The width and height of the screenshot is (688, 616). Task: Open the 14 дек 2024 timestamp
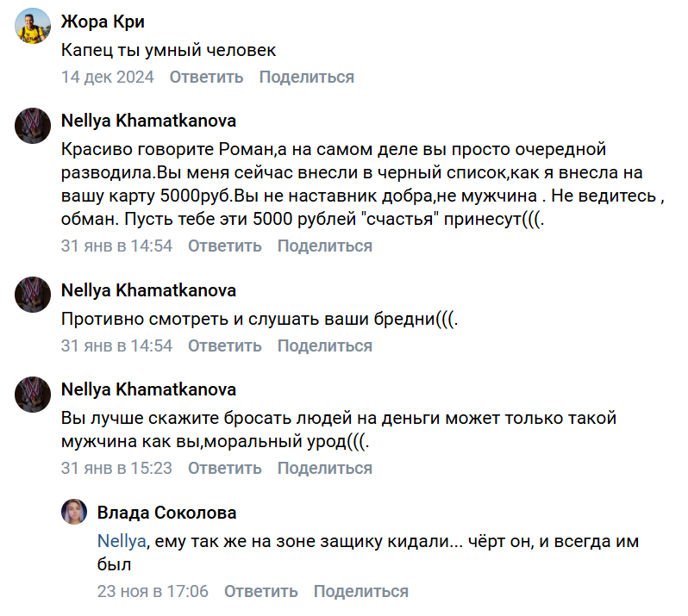(x=107, y=77)
